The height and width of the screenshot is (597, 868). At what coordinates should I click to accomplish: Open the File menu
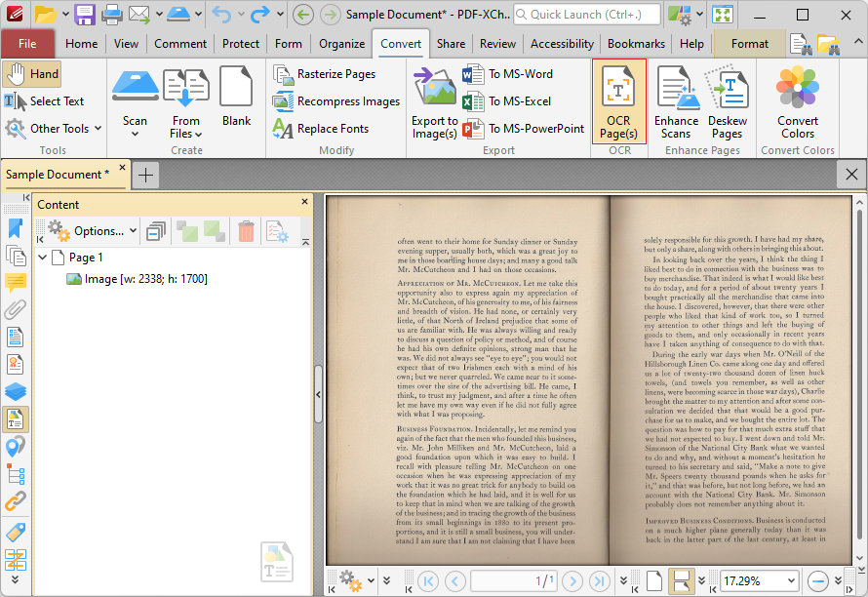[27, 44]
